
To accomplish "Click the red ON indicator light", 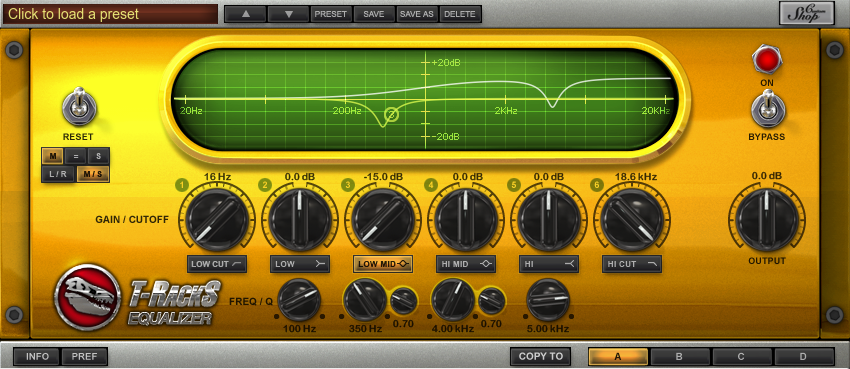I will point(766,59).
